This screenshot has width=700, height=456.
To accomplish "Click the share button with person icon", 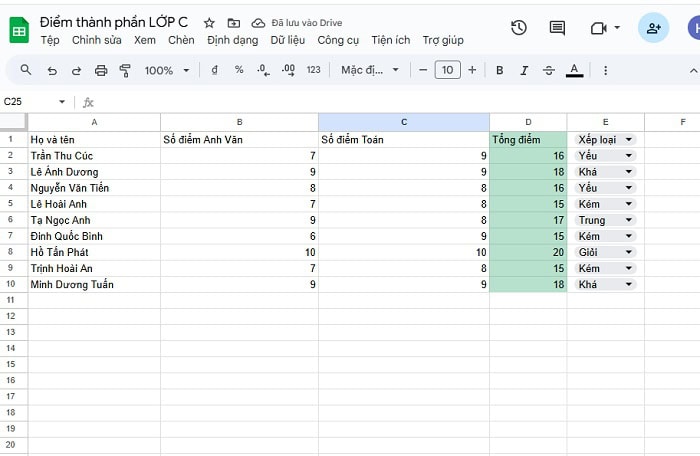I will tap(653, 28).
